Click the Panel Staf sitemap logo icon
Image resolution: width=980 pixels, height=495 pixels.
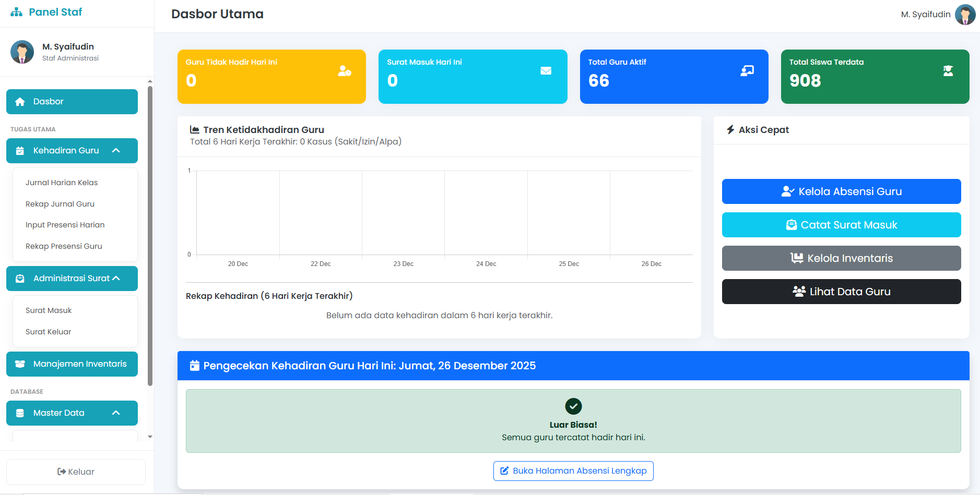[17, 12]
